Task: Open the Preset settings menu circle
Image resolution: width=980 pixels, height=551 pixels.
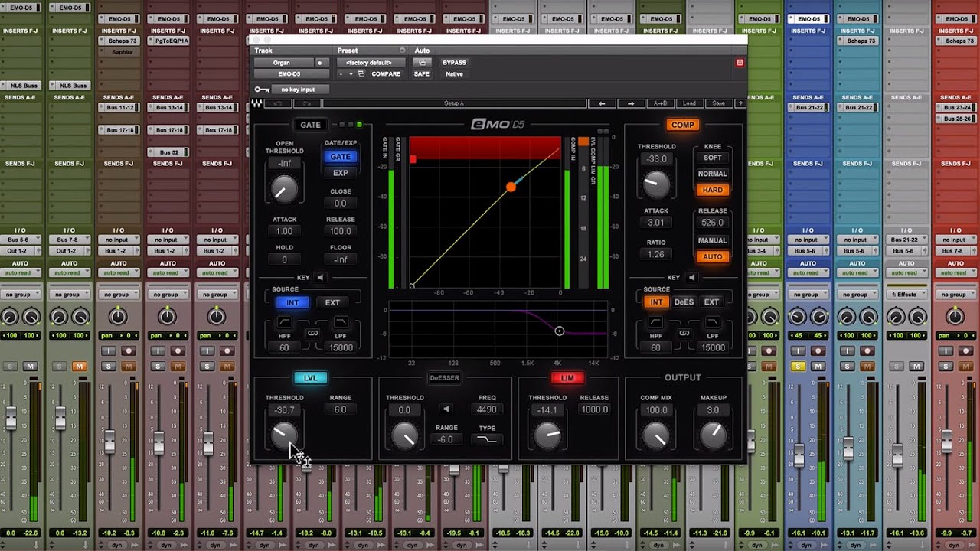Action: (x=402, y=51)
